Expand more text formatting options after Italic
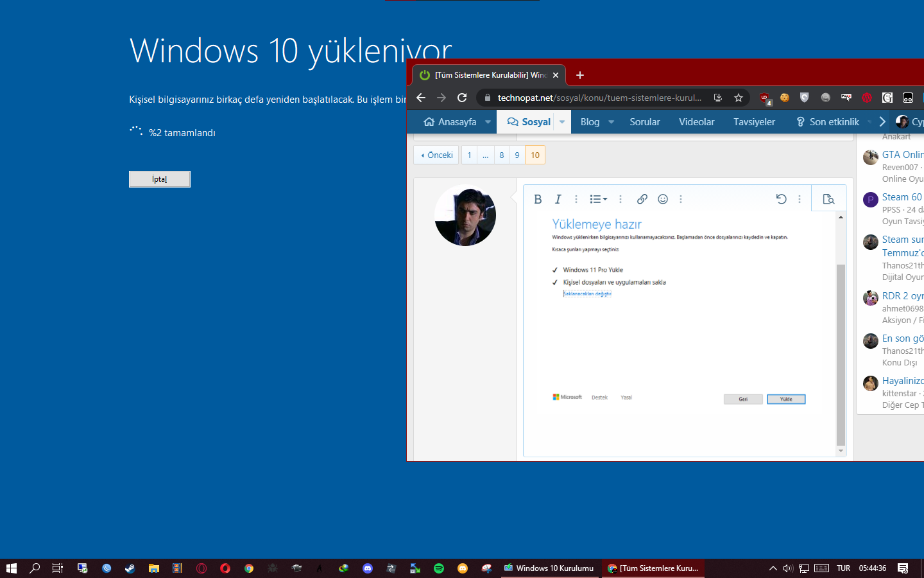Viewport: 924px width, 578px height. point(576,199)
